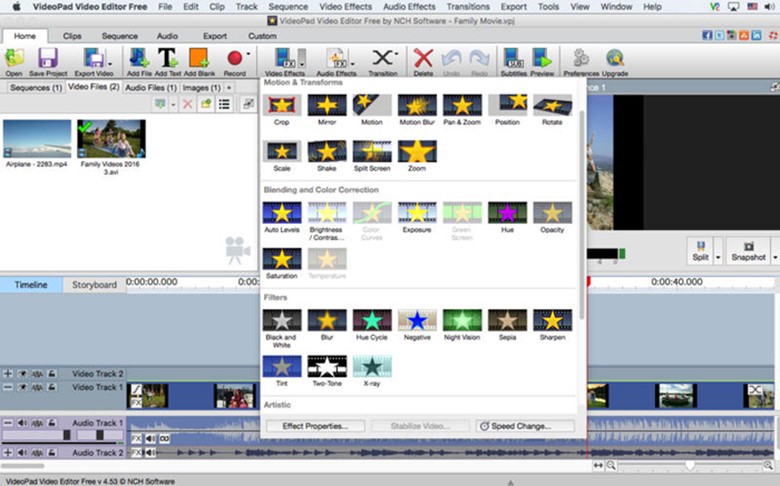This screenshot has height=486, width=780.
Task: Click the Add Text icon
Action: (168, 59)
